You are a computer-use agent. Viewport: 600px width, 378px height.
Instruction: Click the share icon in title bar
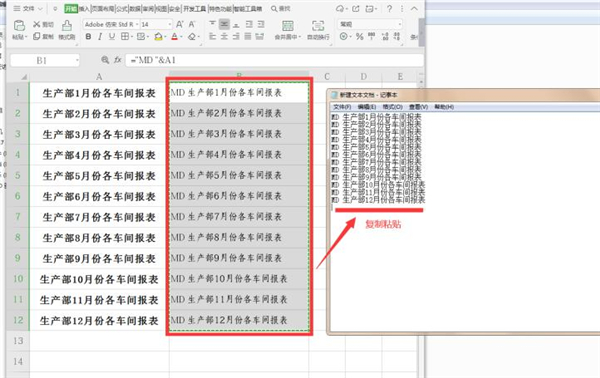(x=356, y=8)
